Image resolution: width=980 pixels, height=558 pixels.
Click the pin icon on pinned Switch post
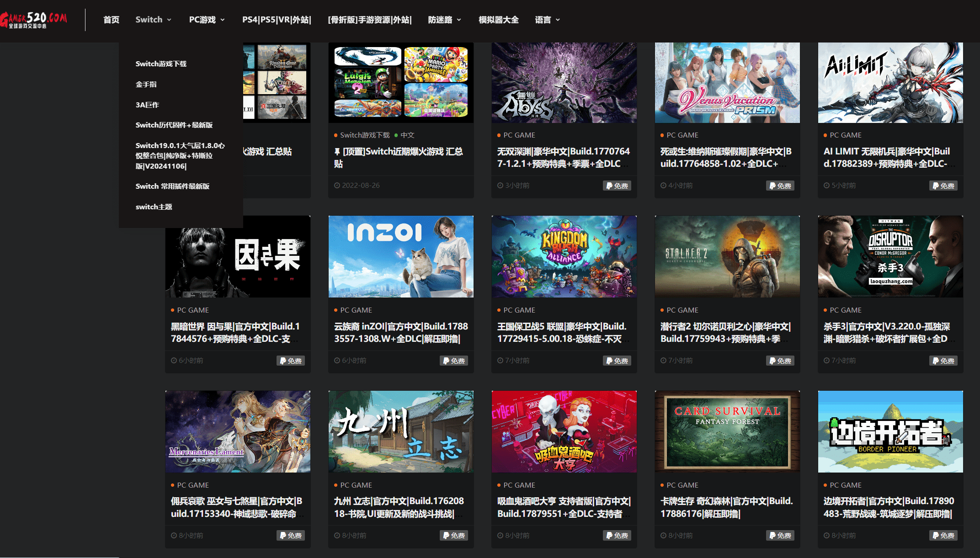pyautogui.click(x=337, y=151)
